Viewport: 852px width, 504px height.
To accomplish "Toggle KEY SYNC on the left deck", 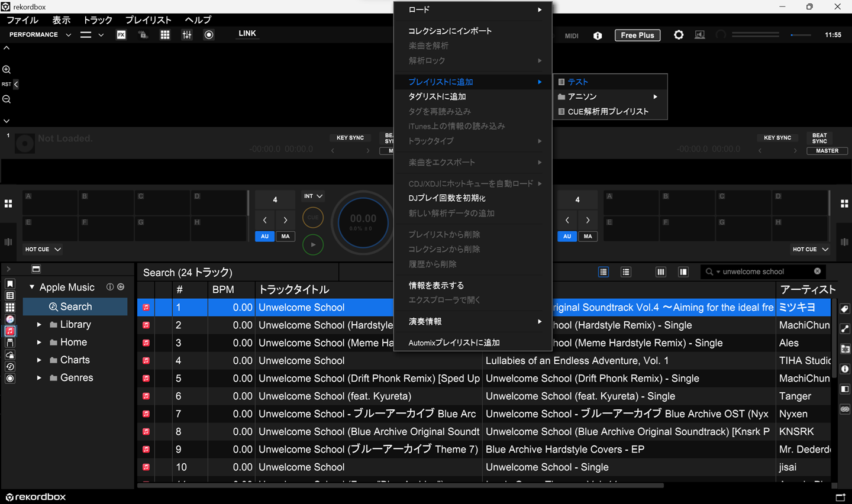I will click(x=350, y=138).
